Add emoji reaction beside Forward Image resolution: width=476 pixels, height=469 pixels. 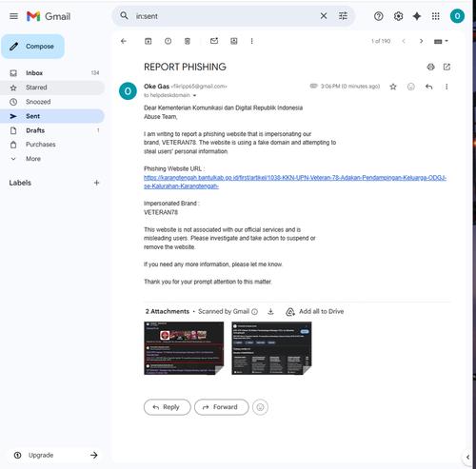pos(260,407)
